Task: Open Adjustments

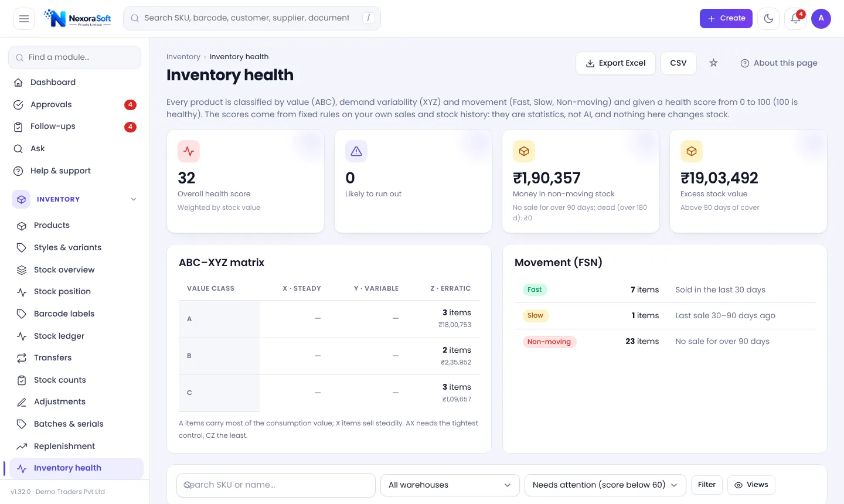Action: pos(77,402)
